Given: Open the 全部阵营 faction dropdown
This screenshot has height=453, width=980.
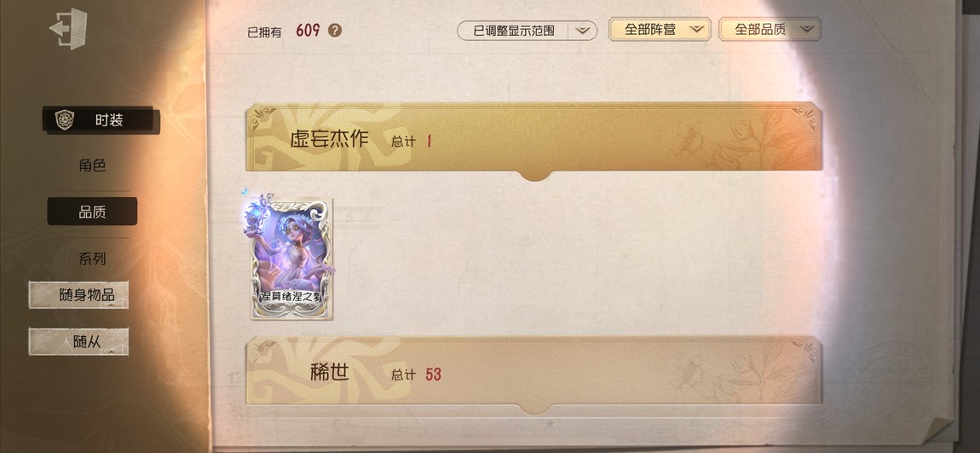Looking at the screenshot, I should point(660,29).
